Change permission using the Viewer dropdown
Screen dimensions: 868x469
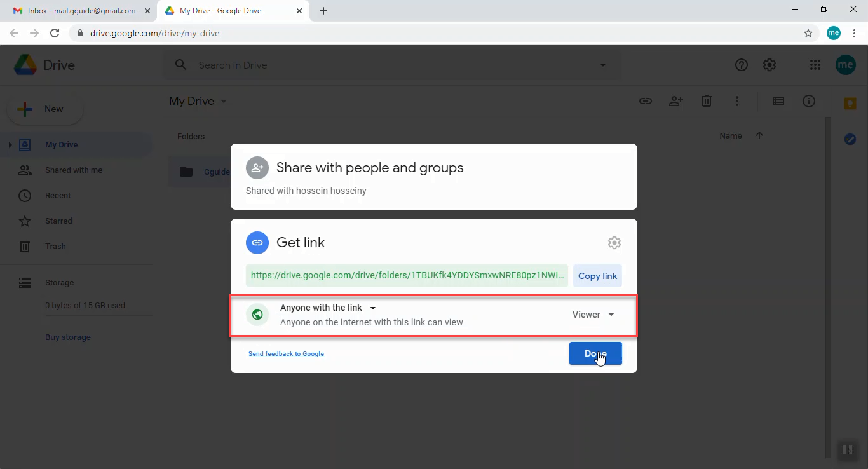click(x=592, y=314)
